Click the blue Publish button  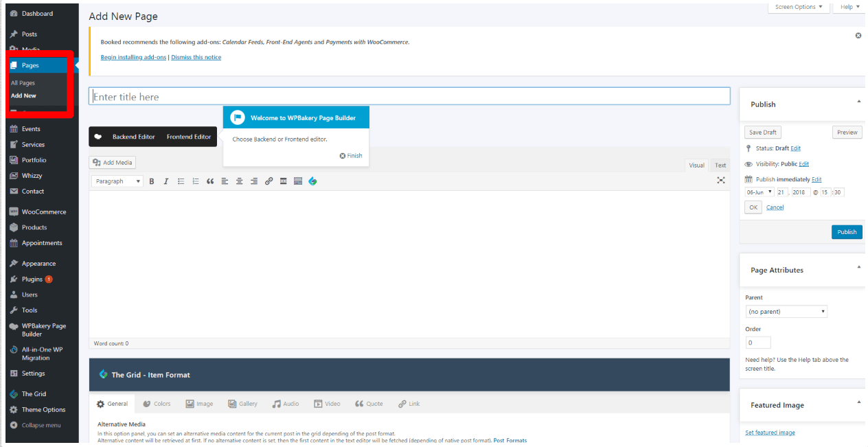click(847, 232)
